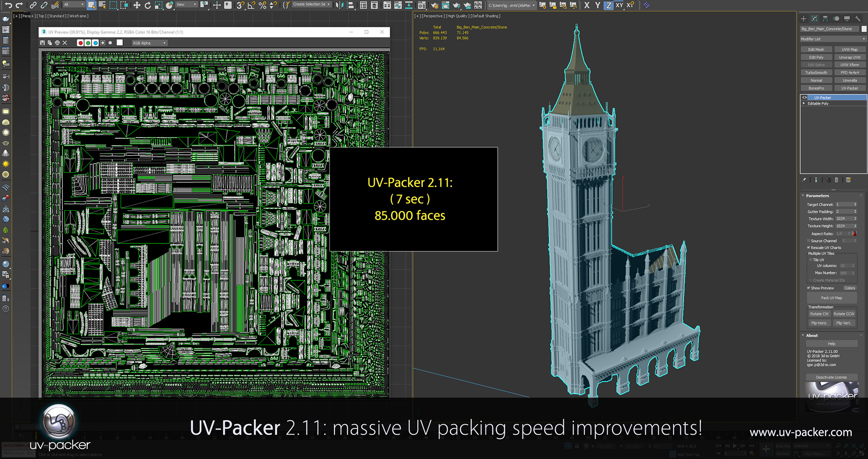Expand the Modifier List dropdown
The image size is (868, 459).
click(x=833, y=39)
